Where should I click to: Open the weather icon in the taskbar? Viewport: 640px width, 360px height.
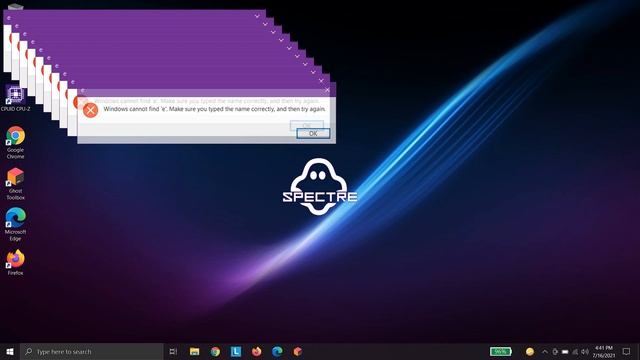pos(530,351)
